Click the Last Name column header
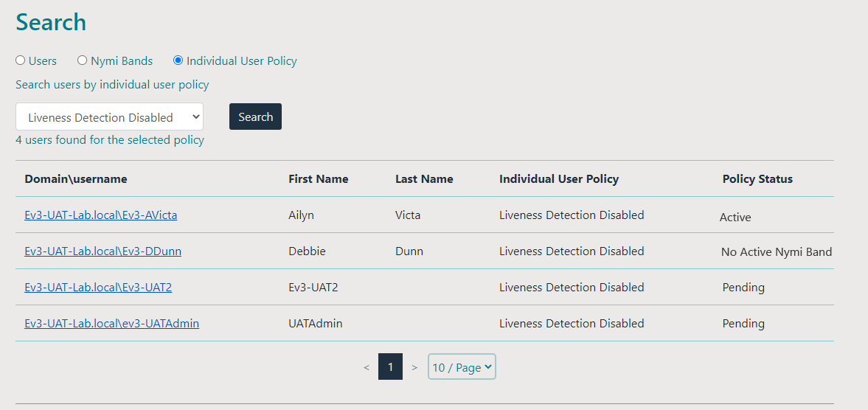868x410 pixels. 424,179
